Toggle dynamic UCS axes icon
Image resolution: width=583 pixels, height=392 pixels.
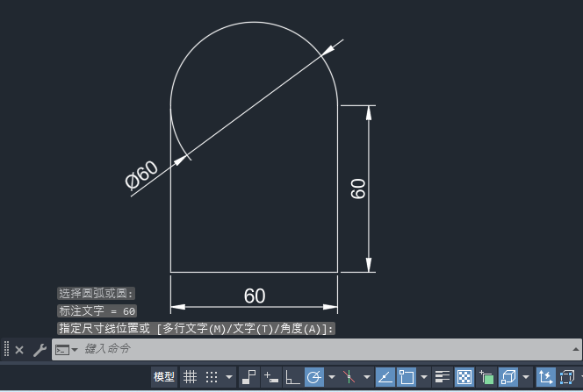[546, 377]
